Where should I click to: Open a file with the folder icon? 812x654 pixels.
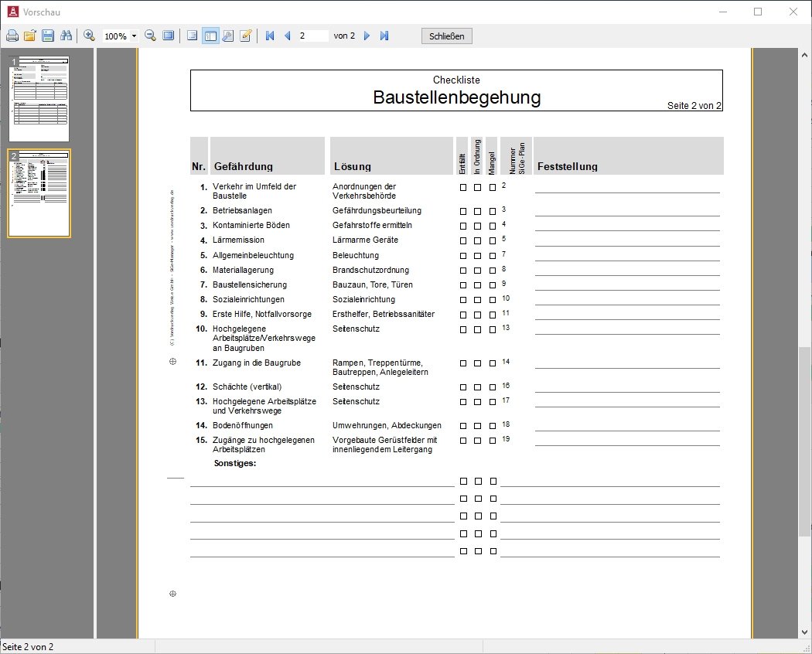click(x=30, y=36)
